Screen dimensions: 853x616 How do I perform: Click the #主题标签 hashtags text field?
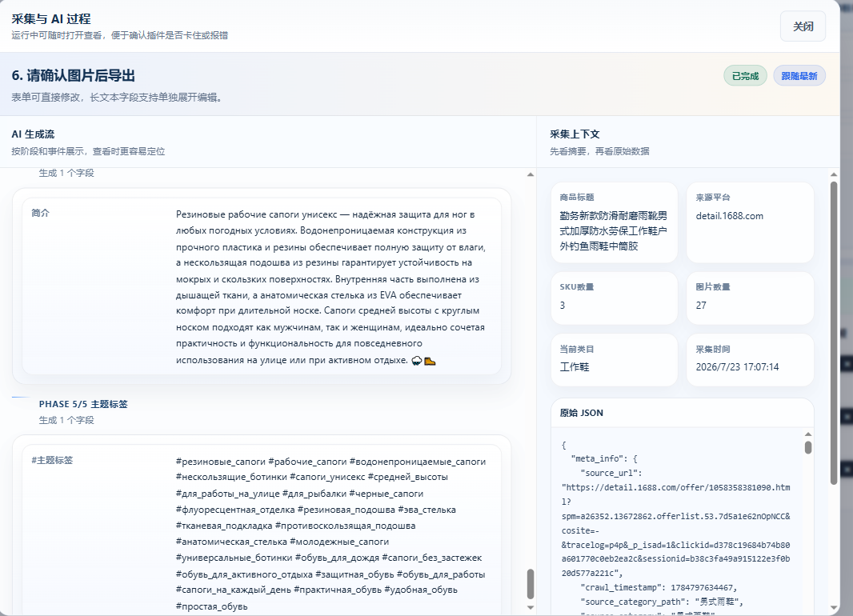(330, 534)
